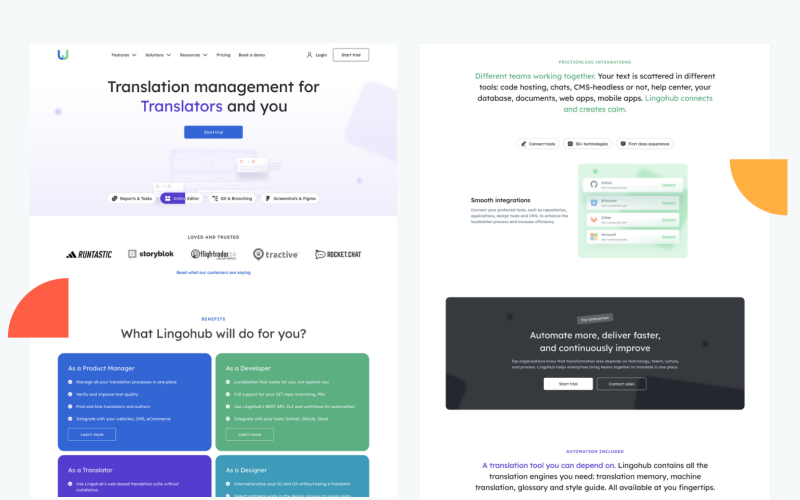Open the Rocket.Chat customer logo
Screen dimensions: 800x500
tap(338, 254)
